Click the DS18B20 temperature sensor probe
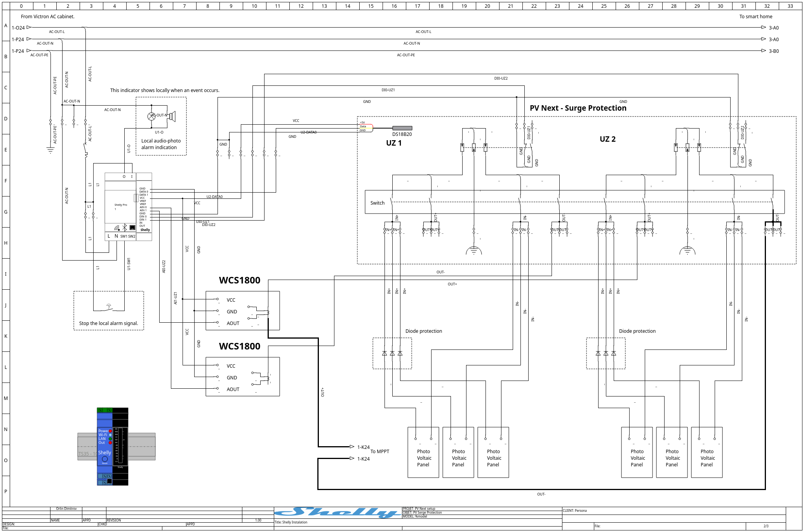Screen dimensions: 804x532 coord(402,128)
